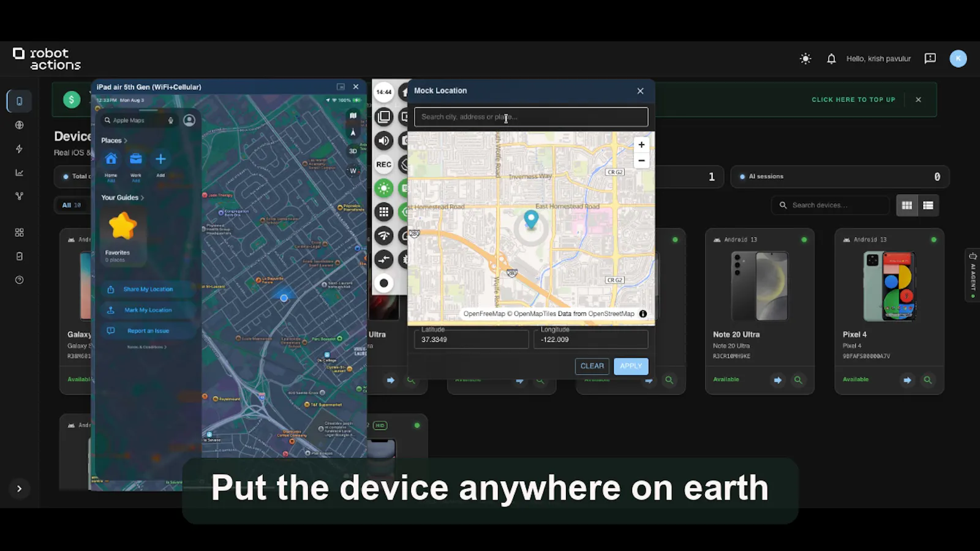
Task: Click the overlapping-squares toolbar button
Action: click(x=384, y=116)
